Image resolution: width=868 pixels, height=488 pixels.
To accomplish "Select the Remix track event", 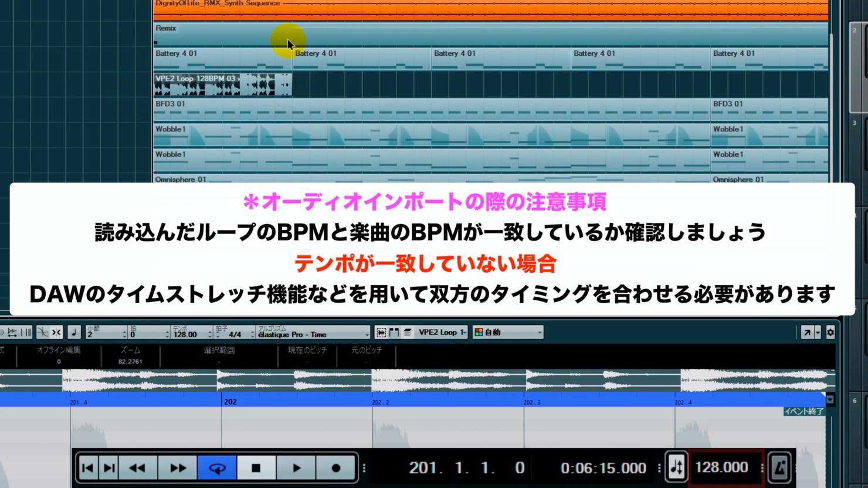I will [x=491, y=35].
